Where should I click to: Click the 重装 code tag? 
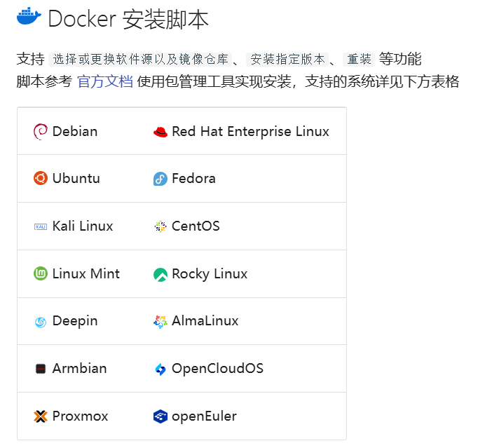[359, 59]
